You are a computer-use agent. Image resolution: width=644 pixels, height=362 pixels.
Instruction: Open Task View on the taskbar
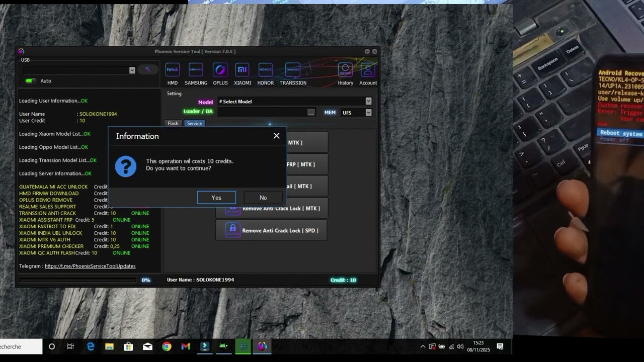point(70,346)
